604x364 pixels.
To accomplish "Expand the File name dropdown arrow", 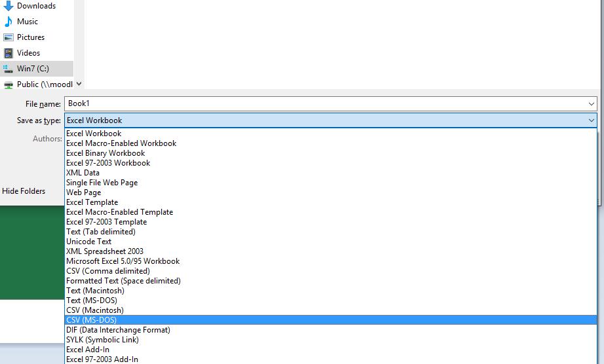I will click(x=592, y=104).
